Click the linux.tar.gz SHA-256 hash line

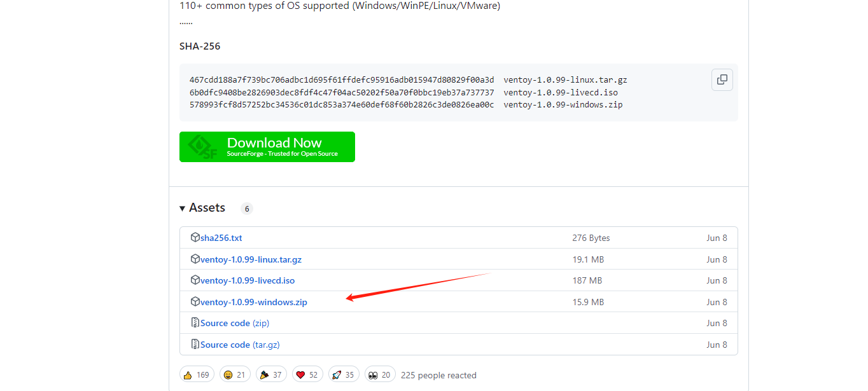408,80
